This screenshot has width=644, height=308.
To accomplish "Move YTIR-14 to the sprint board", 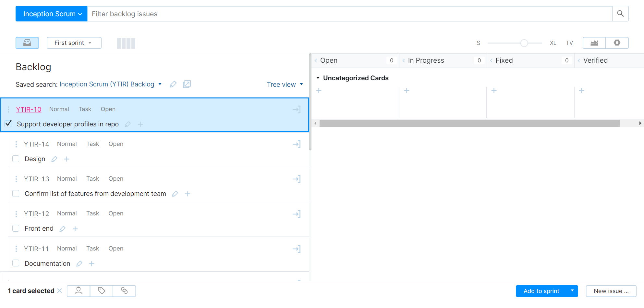I will pos(297,144).
